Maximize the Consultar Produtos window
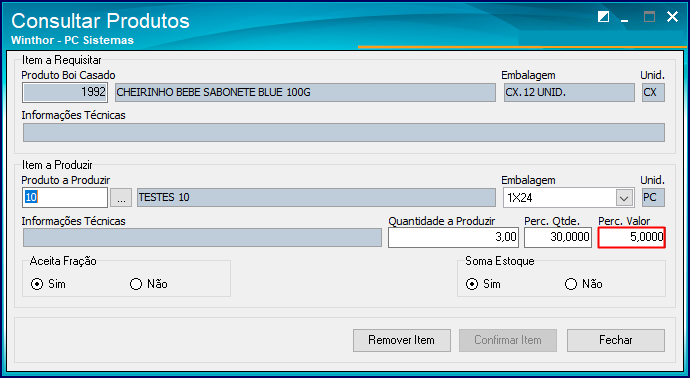Viewport: 690px width, 378px height. pyautogui.click(x=649, y=17)
